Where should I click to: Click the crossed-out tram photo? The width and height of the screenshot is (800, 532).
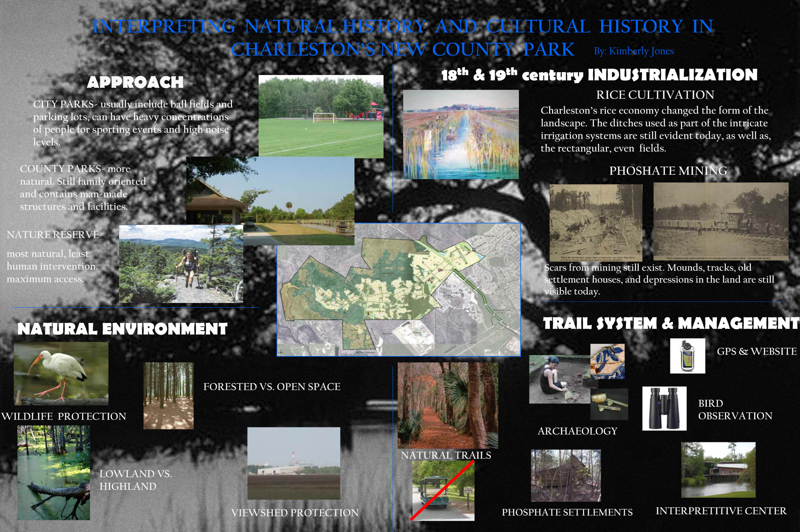coord(443,490)
